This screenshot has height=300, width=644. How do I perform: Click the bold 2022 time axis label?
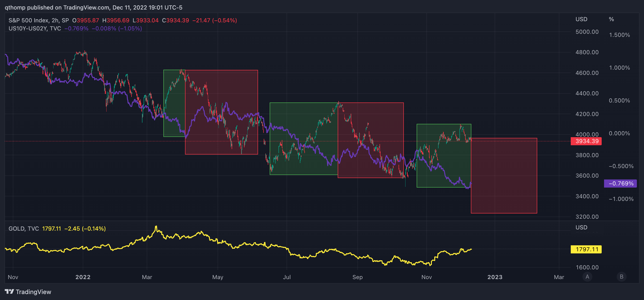coord(83,277)
